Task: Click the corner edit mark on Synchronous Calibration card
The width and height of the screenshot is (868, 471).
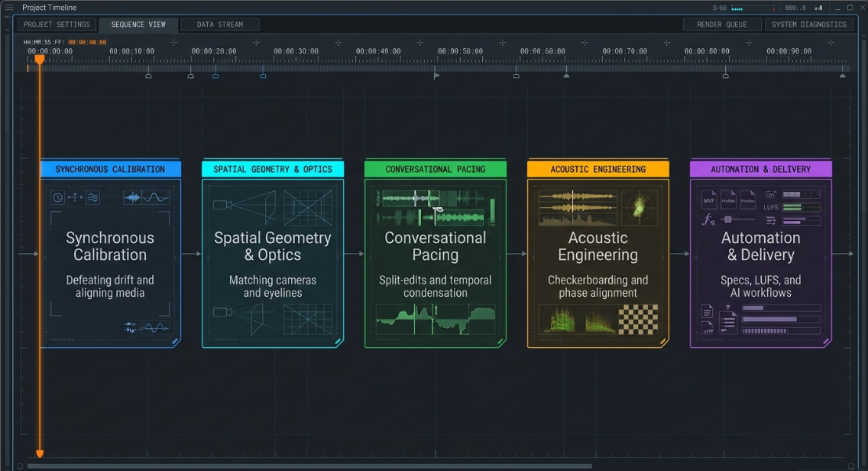Action: tap(175, 341)
